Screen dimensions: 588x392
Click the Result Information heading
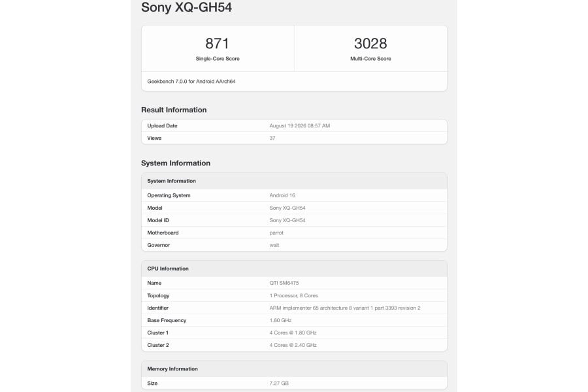174,110
